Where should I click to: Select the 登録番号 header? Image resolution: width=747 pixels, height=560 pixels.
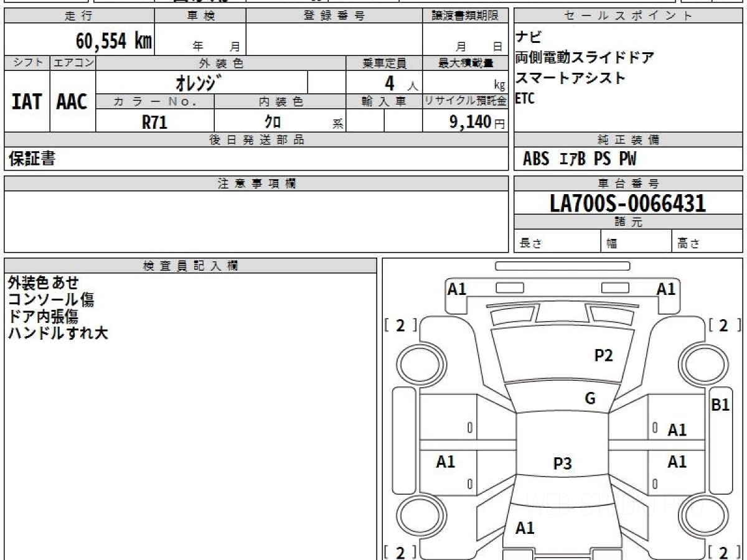pos(334,16)
